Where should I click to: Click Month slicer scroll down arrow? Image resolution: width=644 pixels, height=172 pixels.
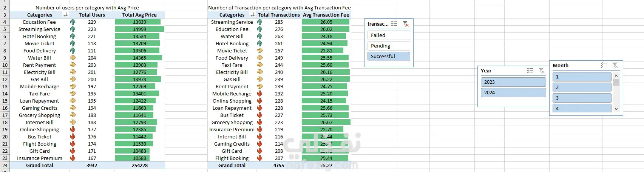(616, 109)
